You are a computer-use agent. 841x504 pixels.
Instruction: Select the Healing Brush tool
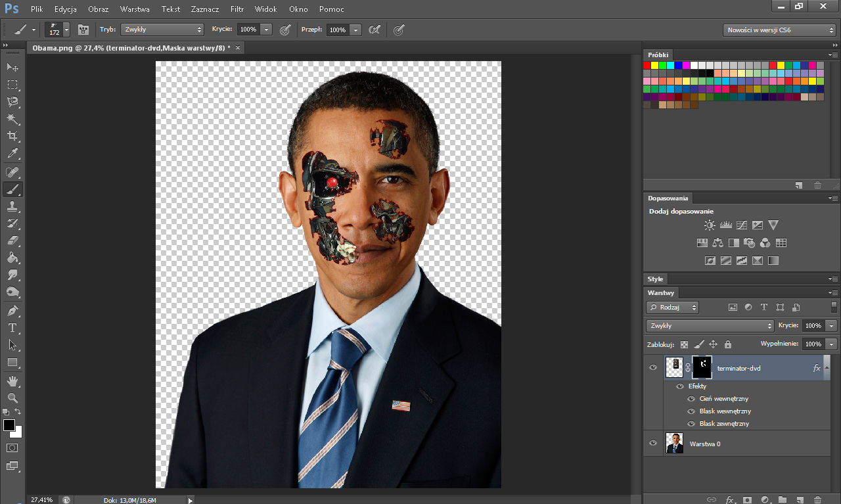pos(12,172)
